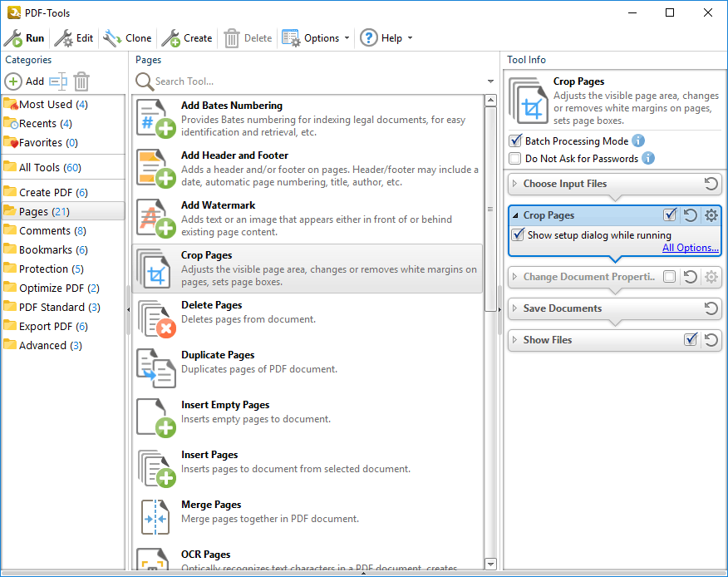
Task: Collapse the Categories pane with left arrow
Action: [x=128, y=310]
